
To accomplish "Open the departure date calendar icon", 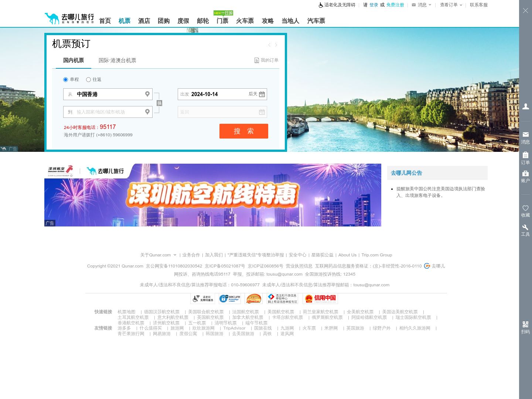I will pyautogui.click(x=262, y=94).
